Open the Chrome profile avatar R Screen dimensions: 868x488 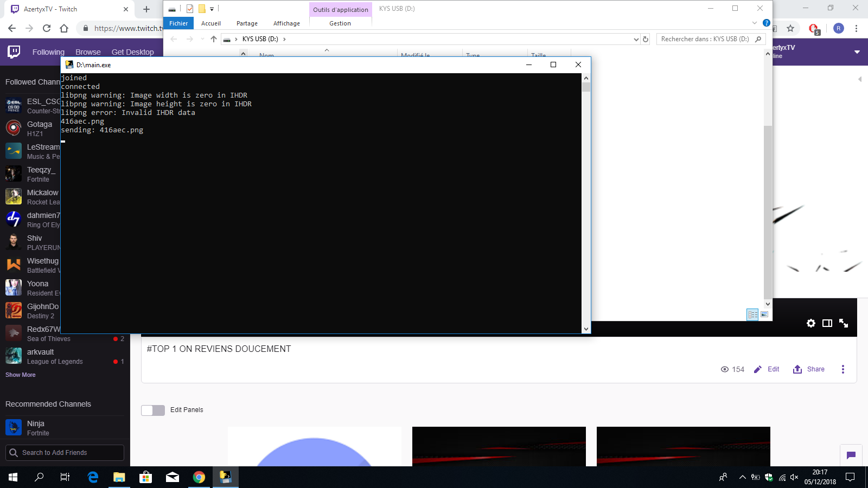(839, 28)
